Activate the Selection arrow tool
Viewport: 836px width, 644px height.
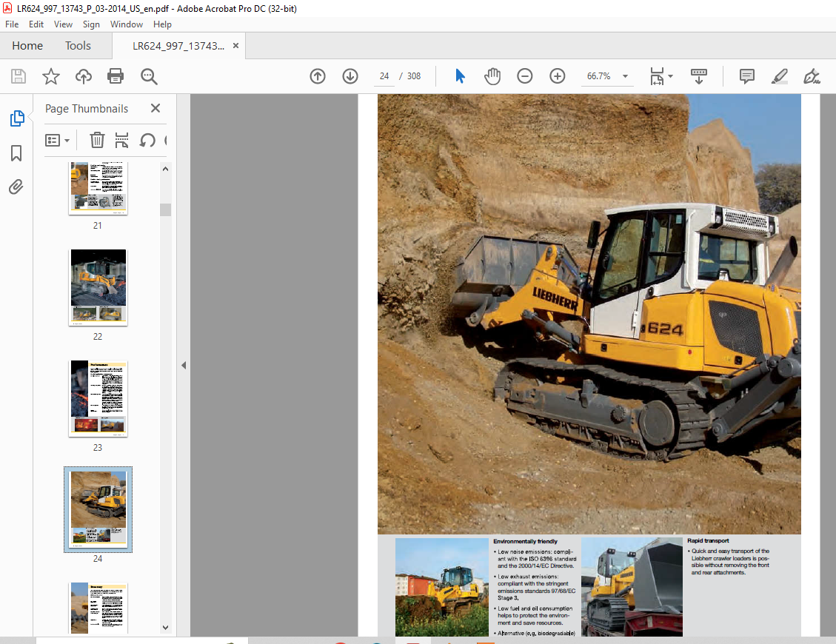point(460,76)
